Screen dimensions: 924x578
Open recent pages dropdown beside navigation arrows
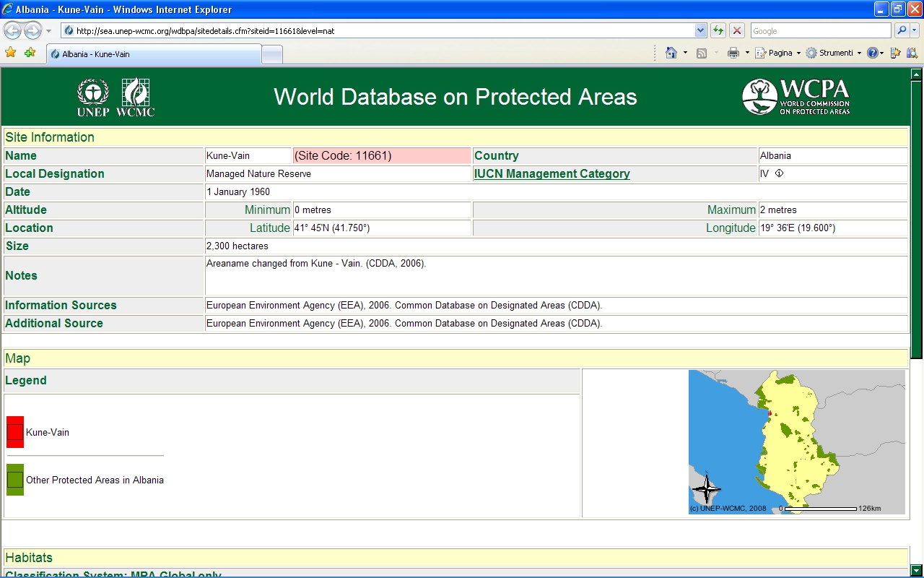click(x=48, y=31)
